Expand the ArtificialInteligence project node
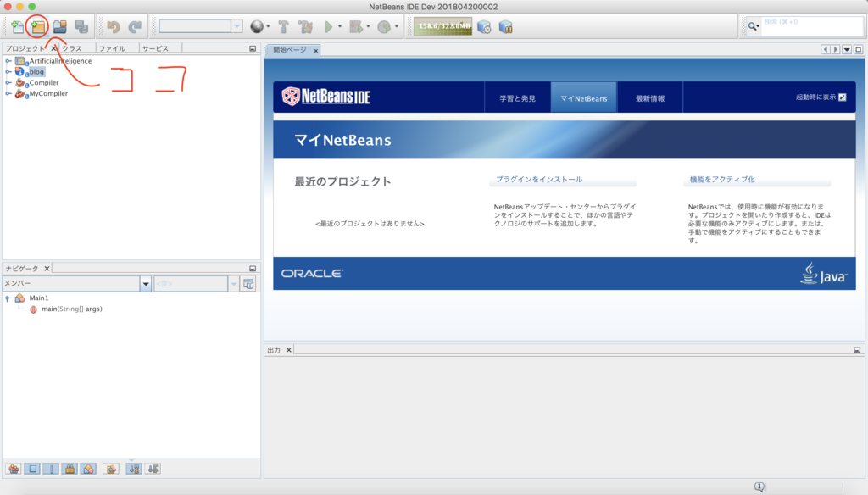 [x=8, y=61]
